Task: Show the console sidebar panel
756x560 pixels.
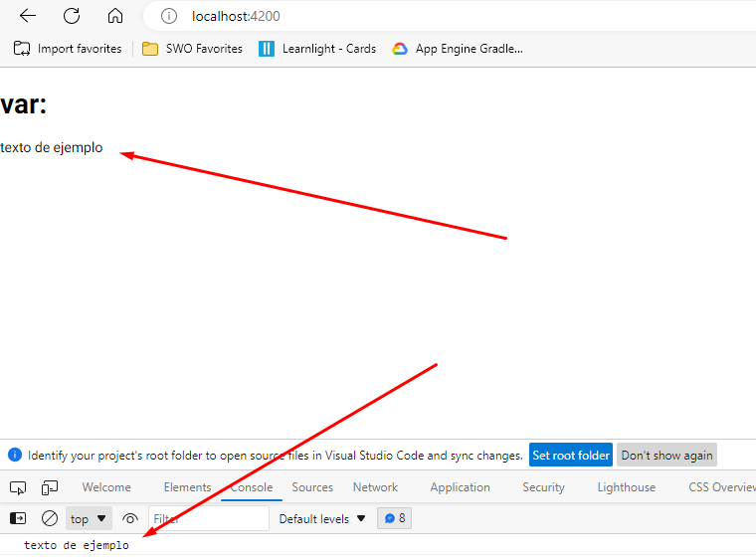Action: 18,518
